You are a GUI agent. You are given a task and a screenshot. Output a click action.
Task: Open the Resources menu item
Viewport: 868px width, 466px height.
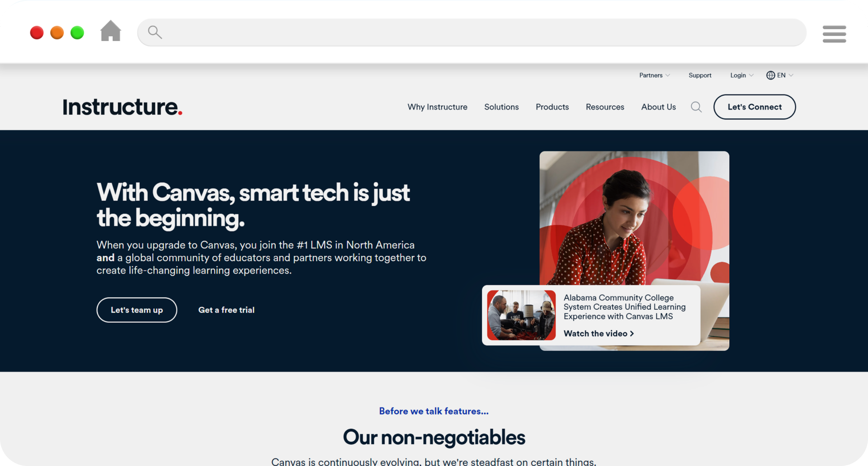tap(604, 107)
